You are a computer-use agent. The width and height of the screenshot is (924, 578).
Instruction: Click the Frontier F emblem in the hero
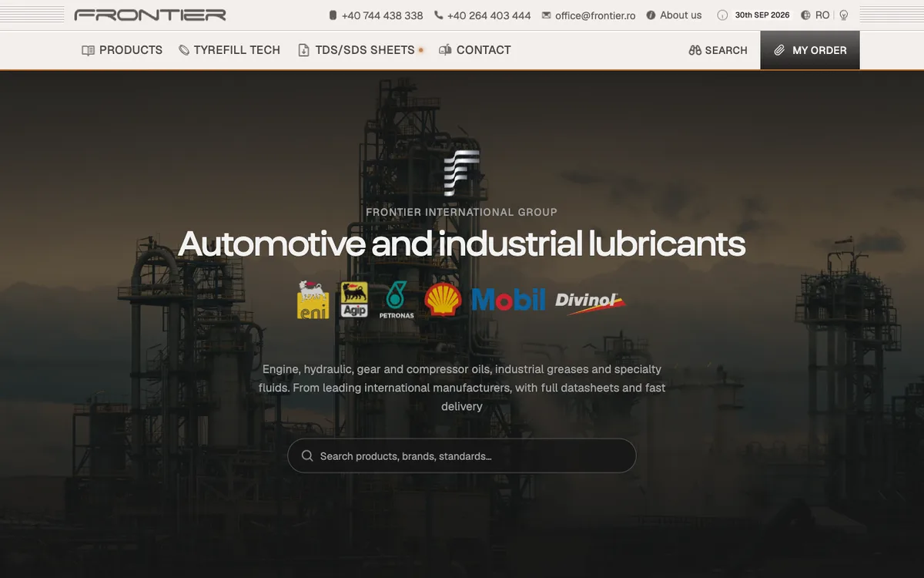[x=462, y=173]
